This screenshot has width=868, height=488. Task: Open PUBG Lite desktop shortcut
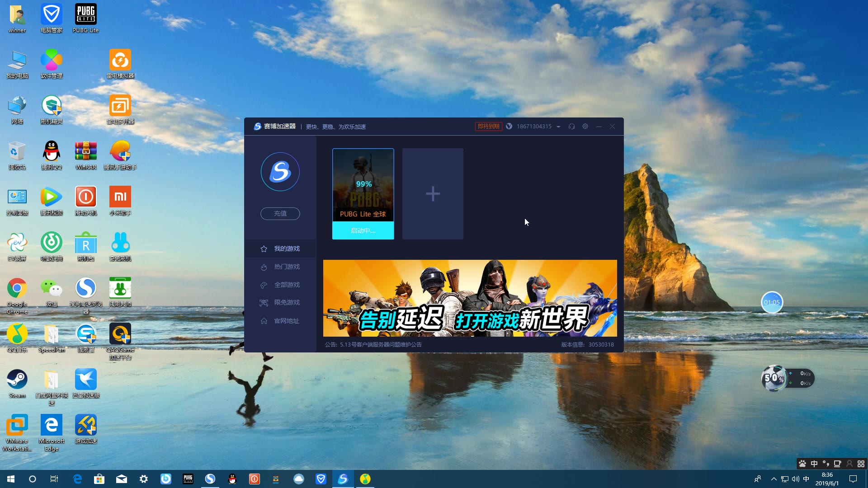click(85, 19)
